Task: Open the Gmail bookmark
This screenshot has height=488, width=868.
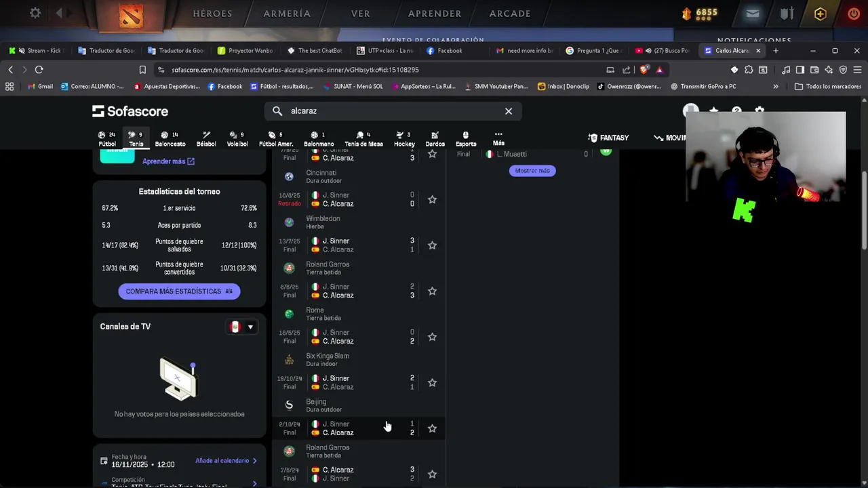Action: 41,86
